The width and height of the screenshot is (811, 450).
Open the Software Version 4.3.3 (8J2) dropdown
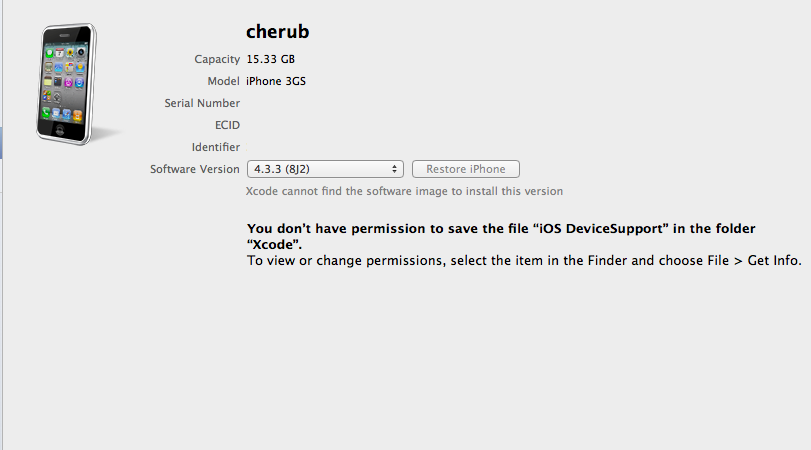[325, 169]
